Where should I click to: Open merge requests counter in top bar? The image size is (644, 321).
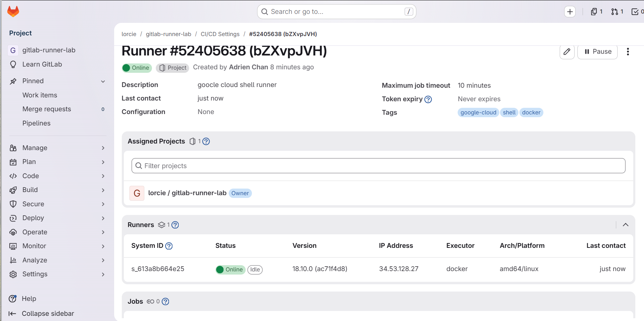(x=617, y=12)
